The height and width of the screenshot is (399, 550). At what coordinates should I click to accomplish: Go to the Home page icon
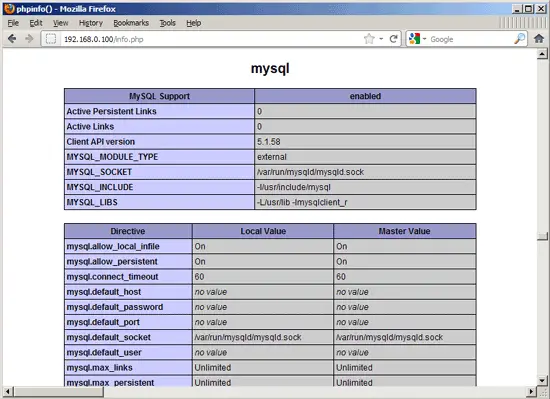(x=539, y=39)
